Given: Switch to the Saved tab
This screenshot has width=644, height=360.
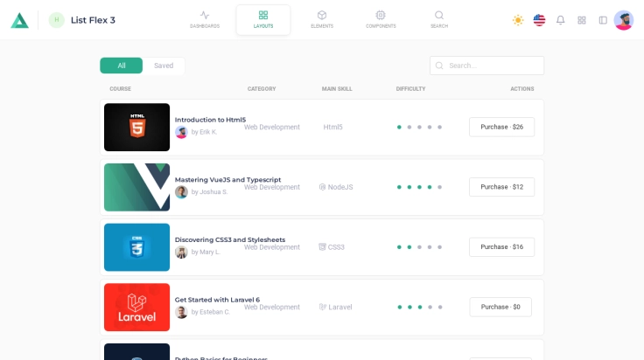Looking at the screenshot, I should (x=164, y=66).
